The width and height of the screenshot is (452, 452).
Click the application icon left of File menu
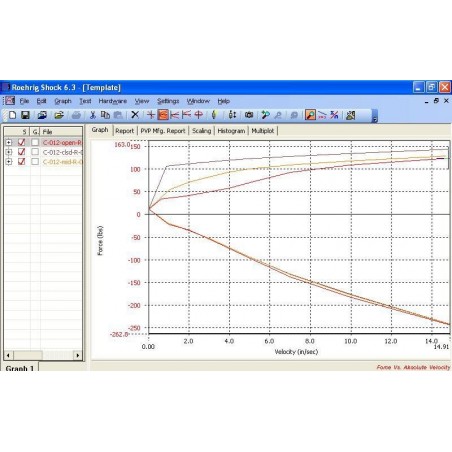coord(10,101)
